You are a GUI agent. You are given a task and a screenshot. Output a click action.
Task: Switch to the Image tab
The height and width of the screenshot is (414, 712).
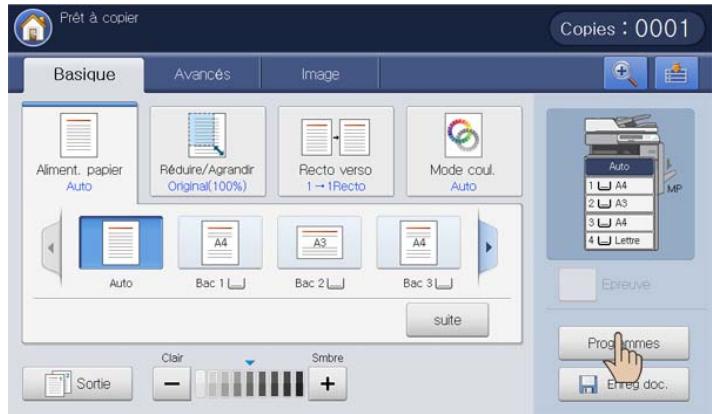pyautogui.click(x=321, y=74)
